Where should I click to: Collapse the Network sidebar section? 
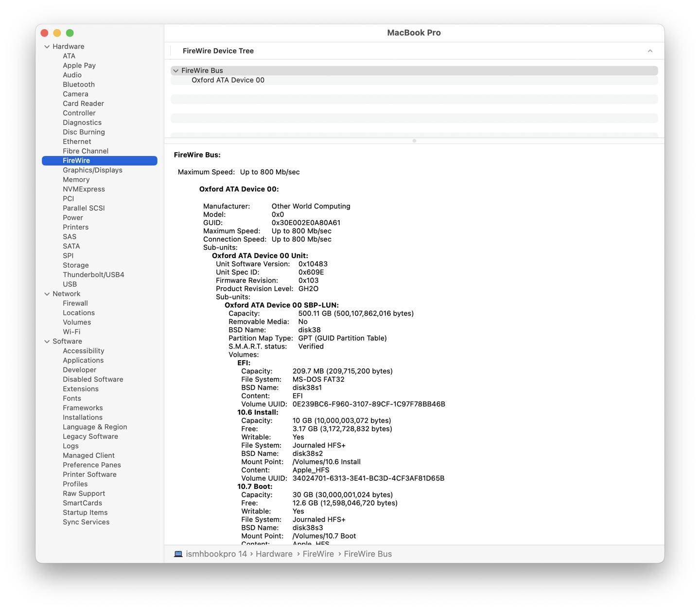pyautogui.click(x=47, y=294)
